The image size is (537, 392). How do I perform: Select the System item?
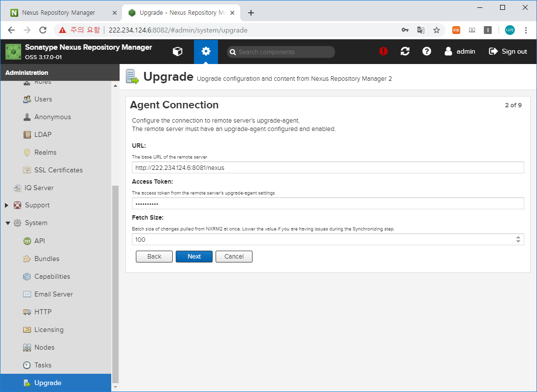pyautogui.click(x=36, y=223)
